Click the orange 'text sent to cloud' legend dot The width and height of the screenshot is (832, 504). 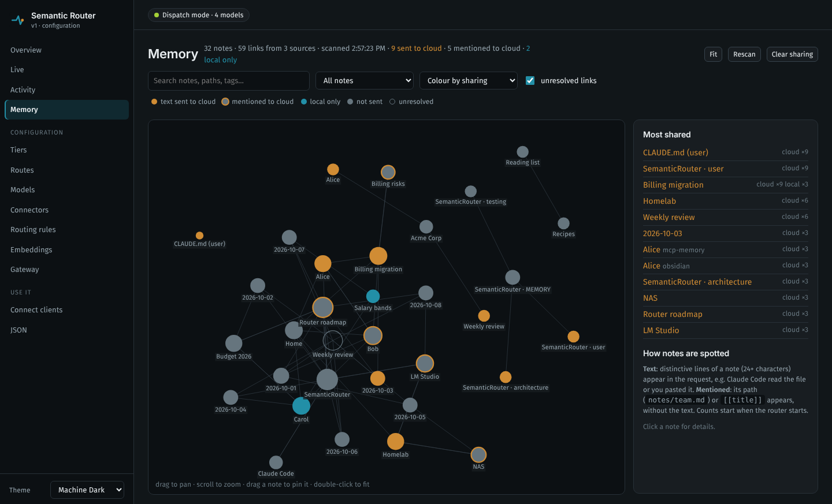154,102
